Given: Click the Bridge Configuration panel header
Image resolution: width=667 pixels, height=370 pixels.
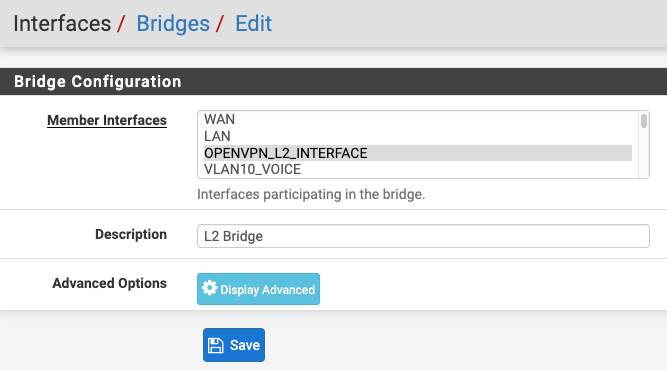Looking at the screenshot, I should click(334, 81).
